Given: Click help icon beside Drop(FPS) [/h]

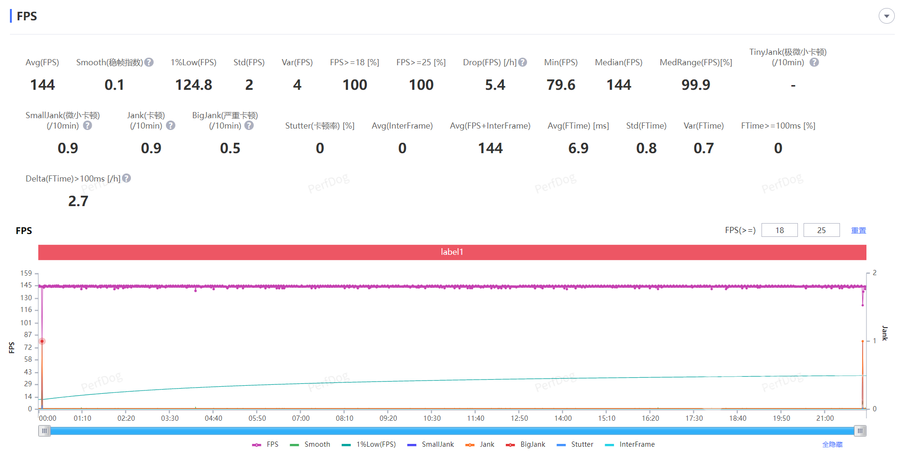Looking at the screenshot, I should pyautogui.click(x=522, y=62).
